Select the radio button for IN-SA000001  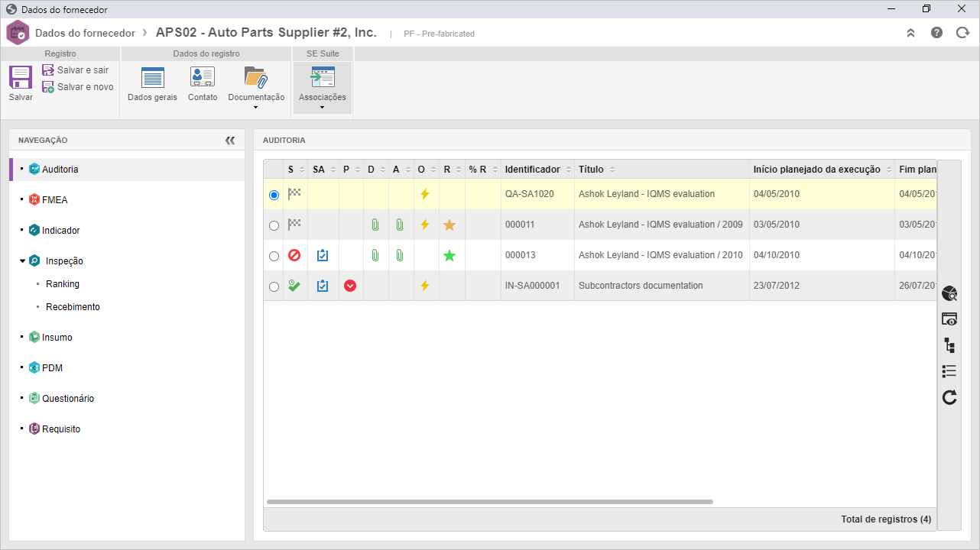[274, 286]
